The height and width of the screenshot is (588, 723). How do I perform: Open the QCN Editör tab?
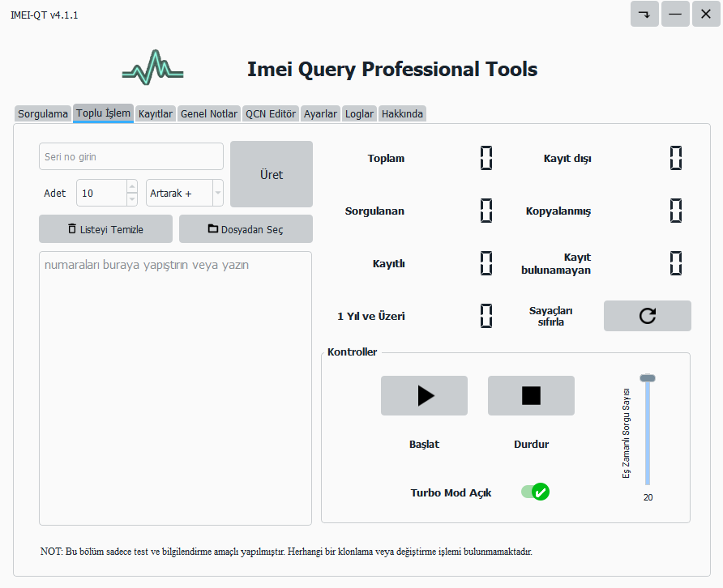pos(271,114)
